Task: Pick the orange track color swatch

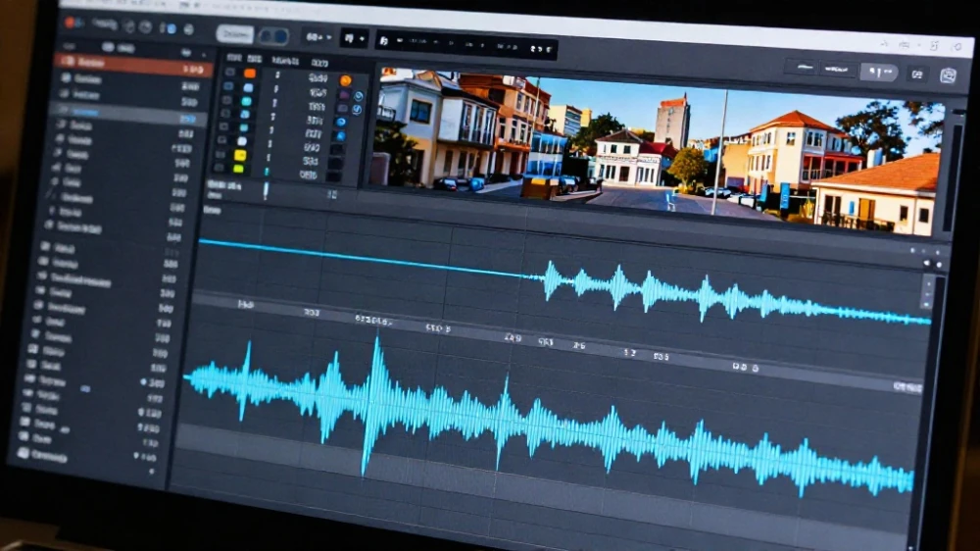Action: pyautogui.click(x=249, y=74)
